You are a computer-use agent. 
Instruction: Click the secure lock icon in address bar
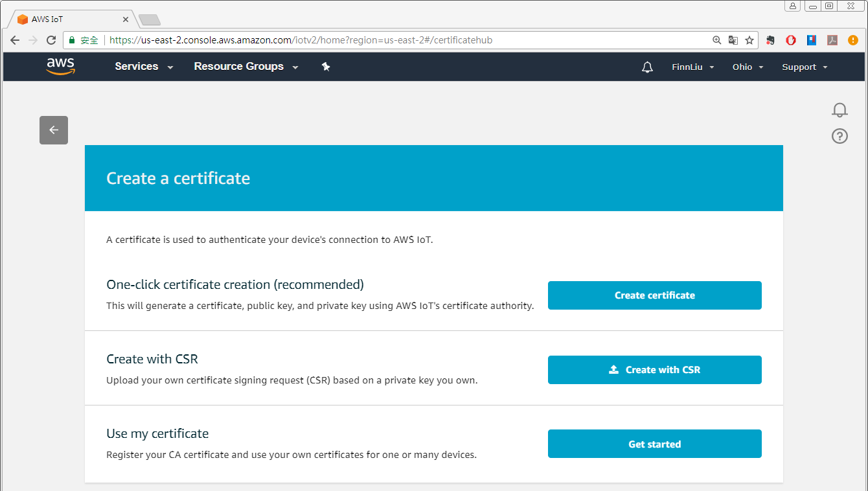click(72, 40)
